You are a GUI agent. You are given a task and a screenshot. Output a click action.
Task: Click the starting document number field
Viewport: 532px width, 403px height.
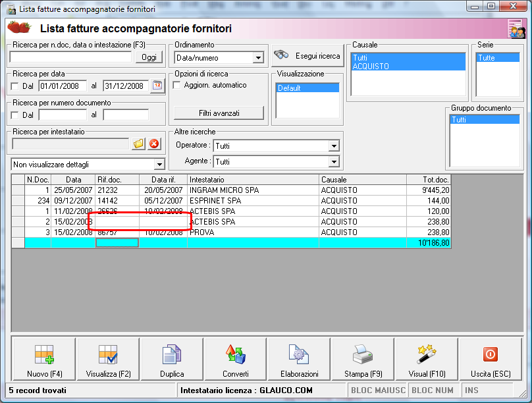(63, 115)
